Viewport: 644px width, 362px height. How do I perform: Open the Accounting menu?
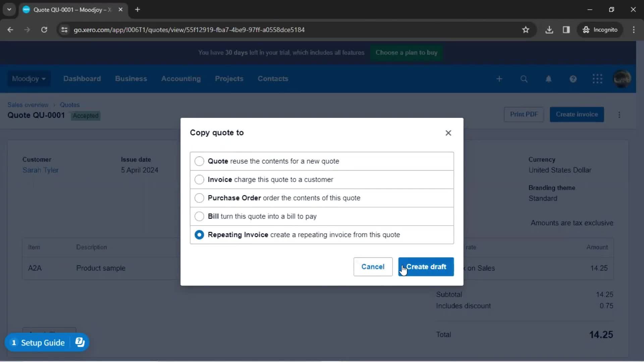point(181,79)
